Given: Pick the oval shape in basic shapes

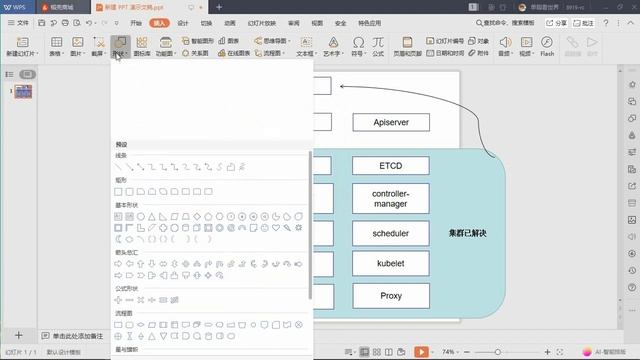Looking at the screenshot, I should point(141,216).
